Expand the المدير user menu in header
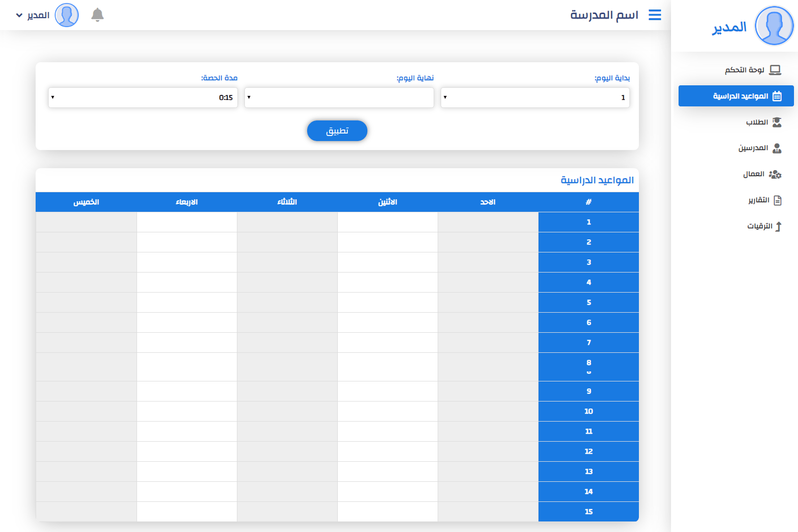This screenshot has height=532, width=798. 33,15
